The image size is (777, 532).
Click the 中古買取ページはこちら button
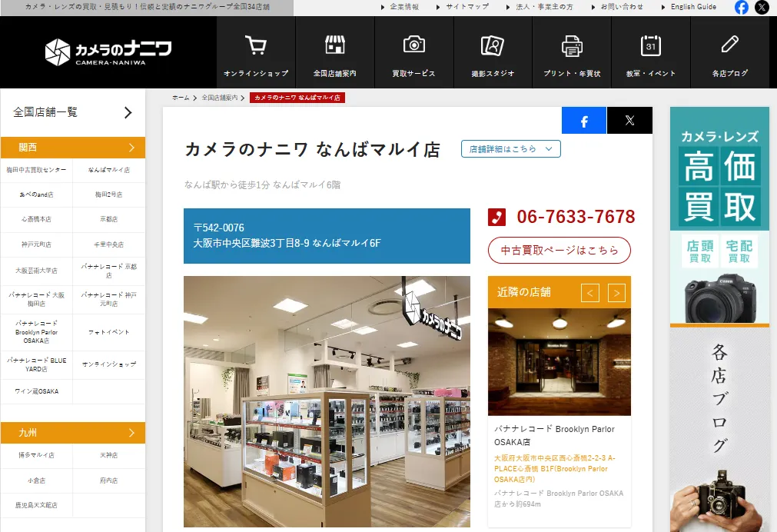coord(559,251)
